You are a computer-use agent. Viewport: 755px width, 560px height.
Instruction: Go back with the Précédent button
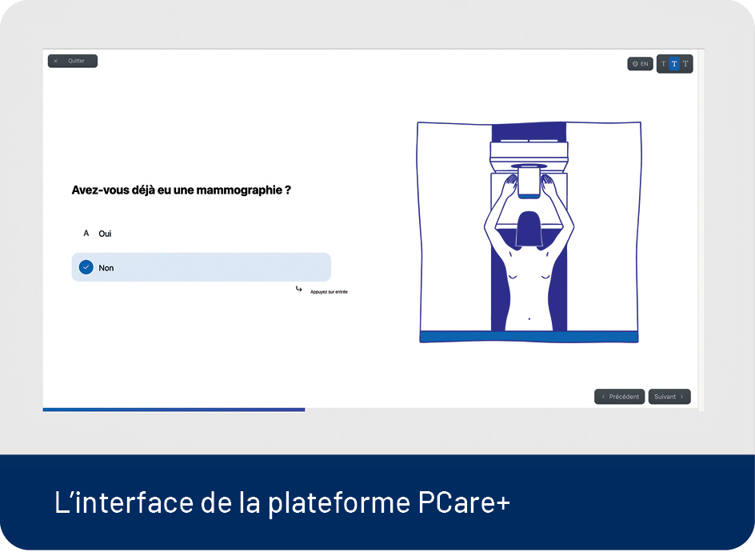620,397
